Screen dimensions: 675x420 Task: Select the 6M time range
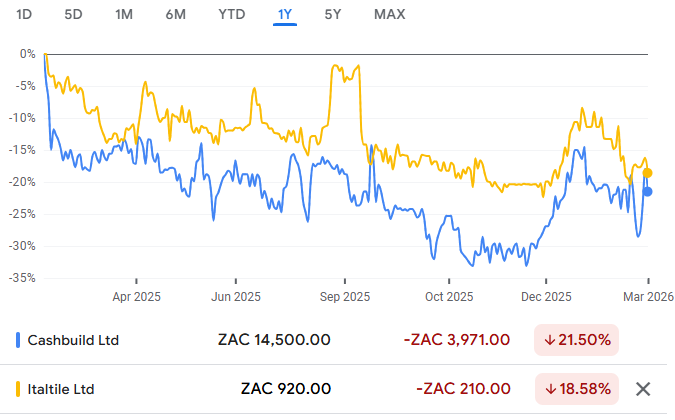click(x=175, y=14)
